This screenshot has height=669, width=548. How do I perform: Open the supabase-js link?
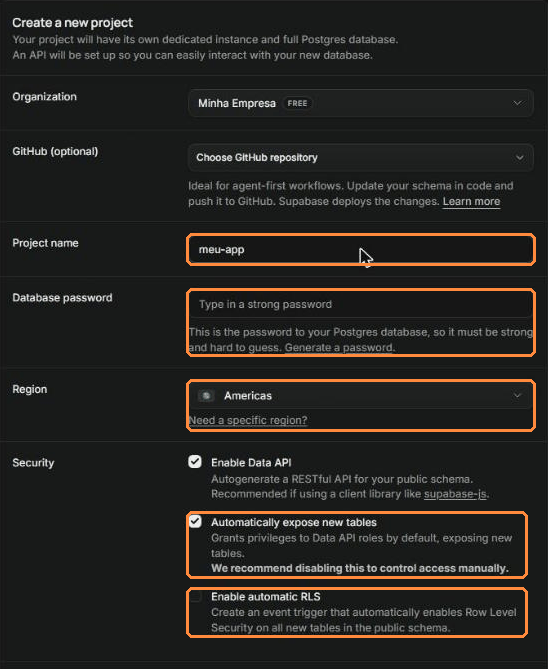click(455, 494)
